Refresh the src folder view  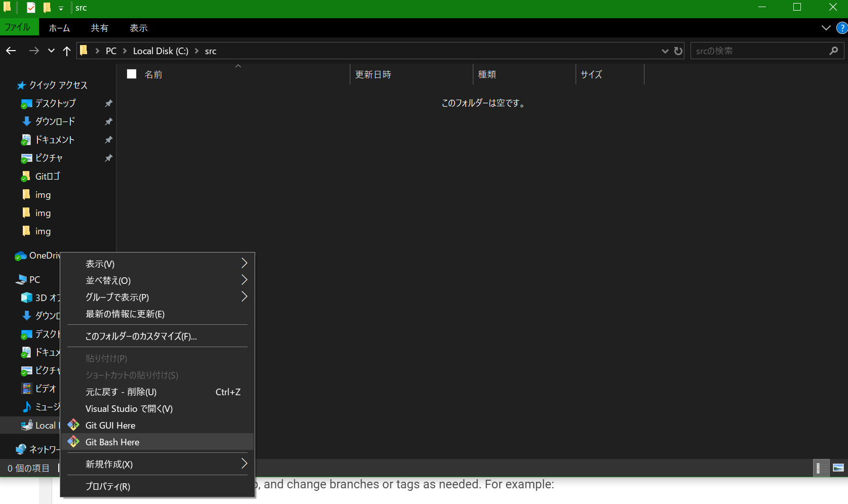678,51
